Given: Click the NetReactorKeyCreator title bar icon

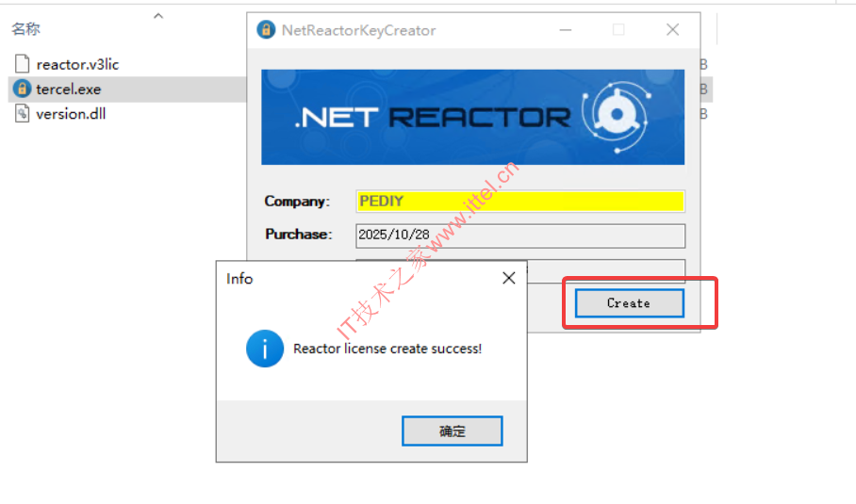Looking at the screenshot, I should tap(266, 29).
